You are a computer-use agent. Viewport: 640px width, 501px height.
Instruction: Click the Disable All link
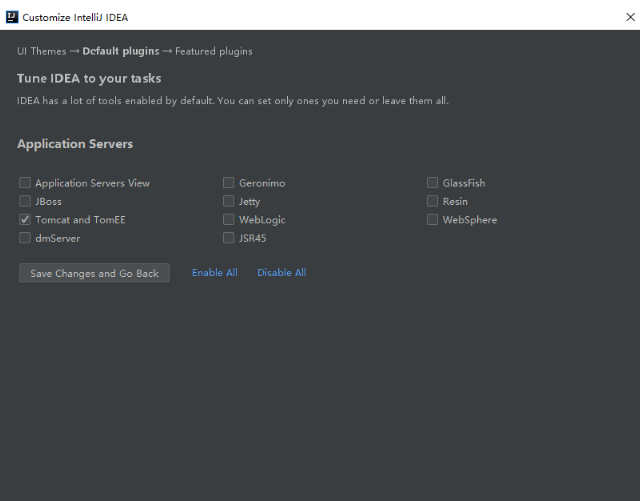tap(282, 272)
